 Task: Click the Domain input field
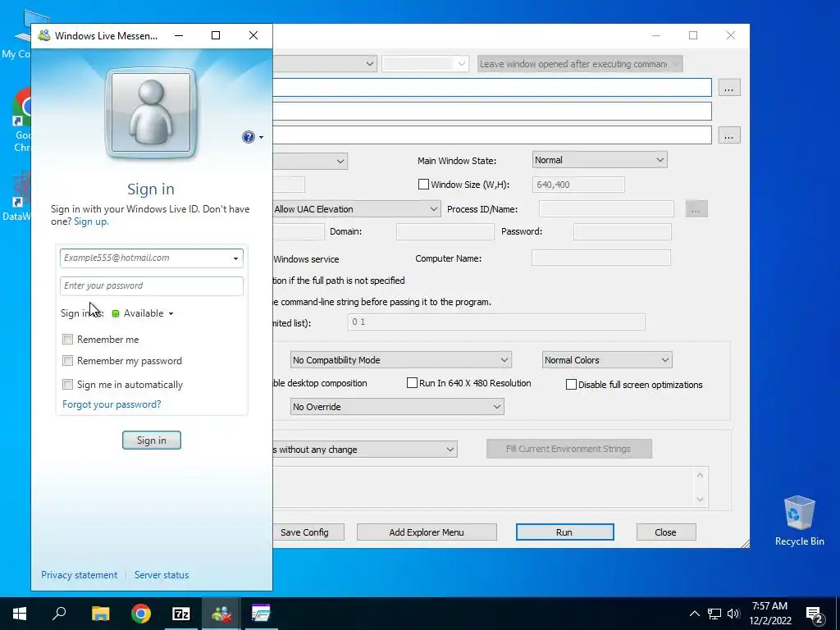coord(445,231)
